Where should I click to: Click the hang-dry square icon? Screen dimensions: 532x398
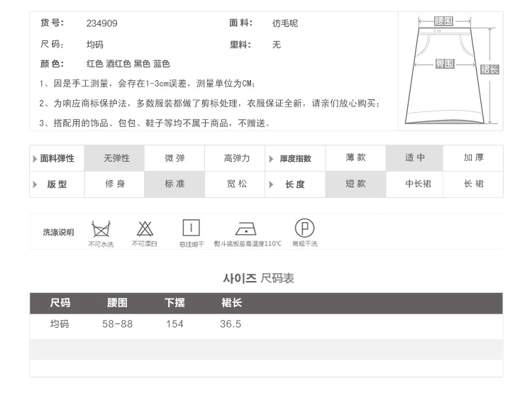[x=191, y=228]
